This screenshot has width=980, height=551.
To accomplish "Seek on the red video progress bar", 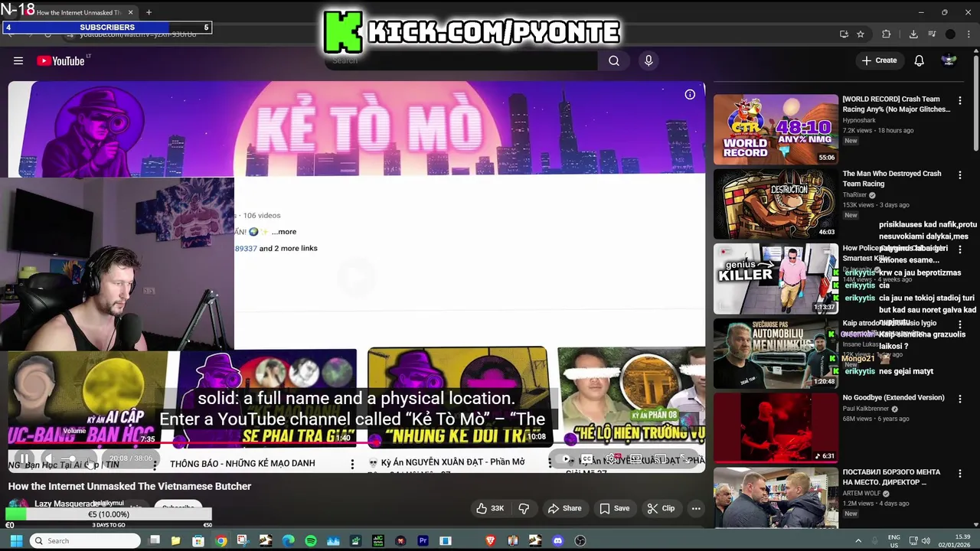I will tap(356, 442).
